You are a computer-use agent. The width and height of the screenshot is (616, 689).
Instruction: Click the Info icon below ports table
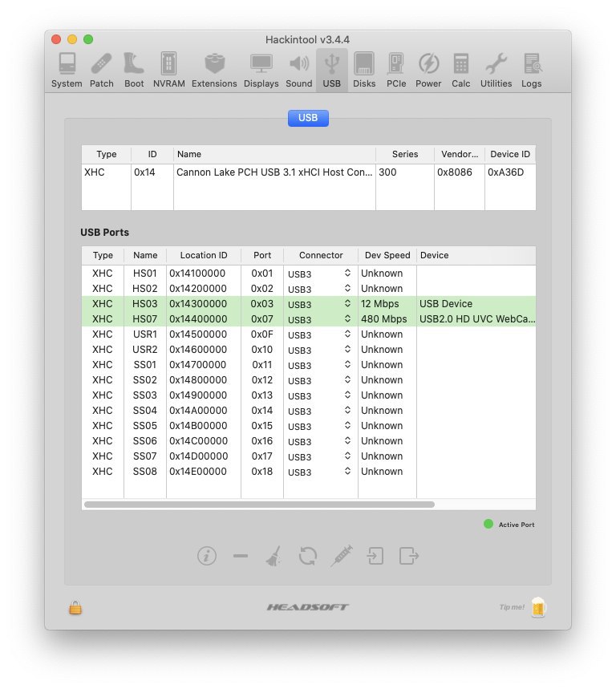click(206, 556)
